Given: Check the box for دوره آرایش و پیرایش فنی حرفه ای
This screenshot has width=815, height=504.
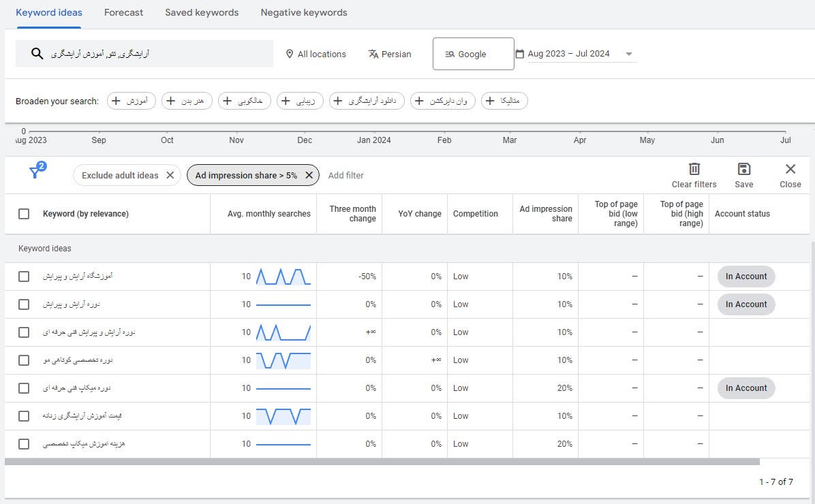Looking at the screenshot, I should point(24,332).
